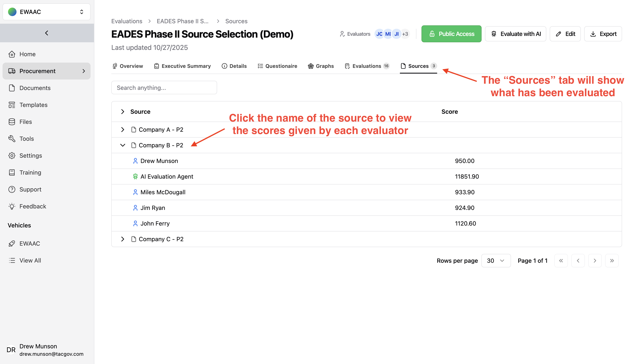The height and width of the screenshot is (364, 639).
Task: Toggle the Public Access button
Action: [x=451, y=34]
